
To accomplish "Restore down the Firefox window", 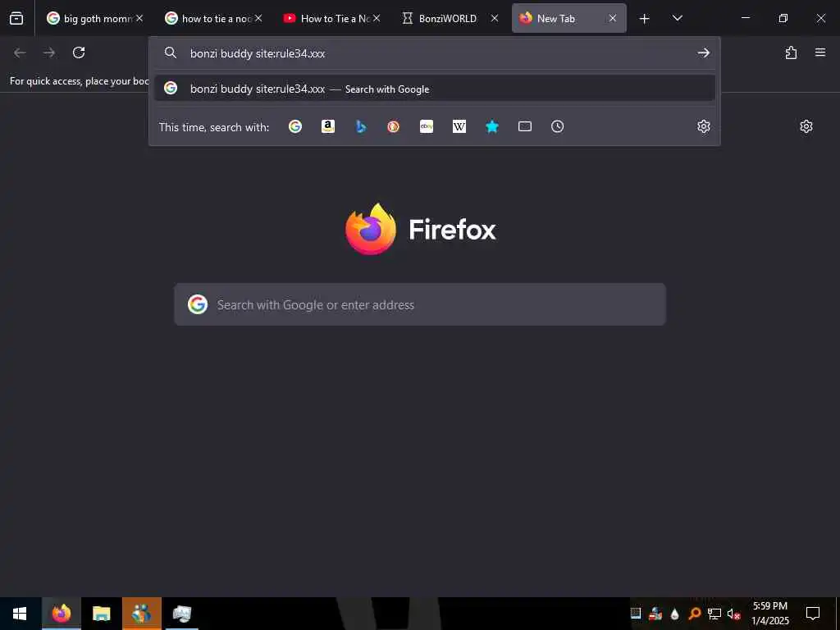I will point(783,18).
